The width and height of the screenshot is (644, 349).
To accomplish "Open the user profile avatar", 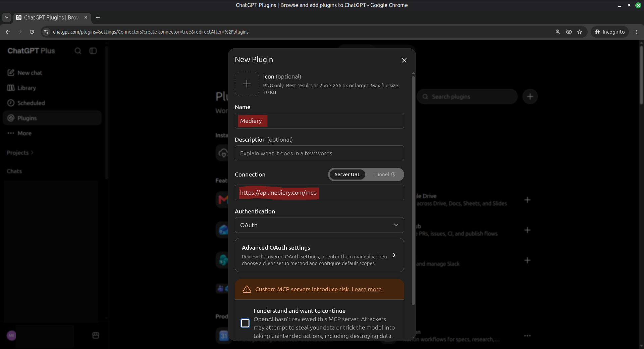I will click(11, 336).
